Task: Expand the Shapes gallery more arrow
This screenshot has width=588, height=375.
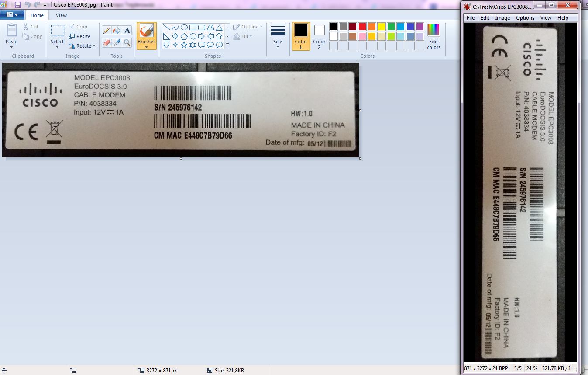Action: point(227,45)
